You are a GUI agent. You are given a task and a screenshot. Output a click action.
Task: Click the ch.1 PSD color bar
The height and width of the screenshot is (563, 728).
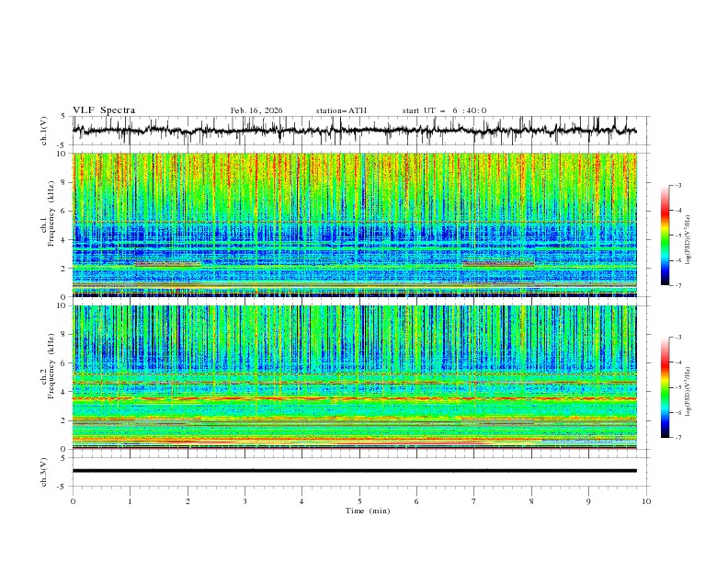[x=665, y=236]
